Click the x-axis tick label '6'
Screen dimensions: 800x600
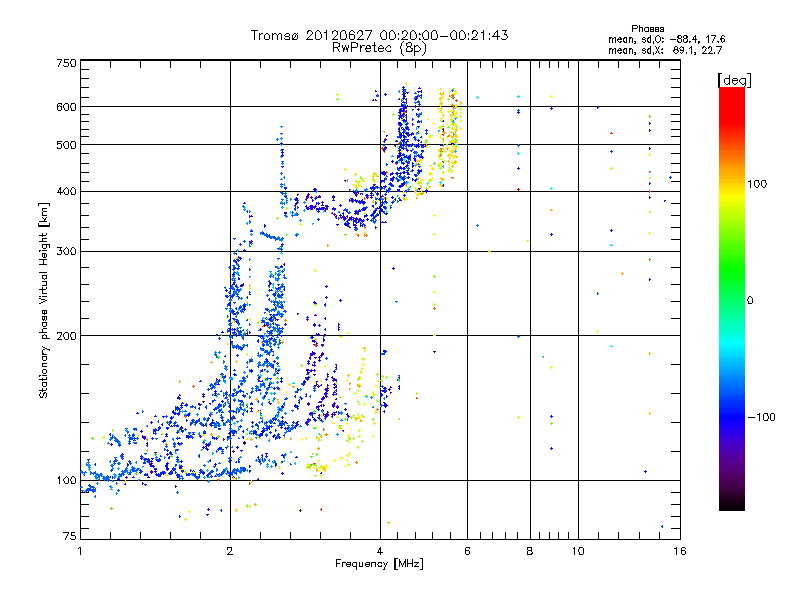point(467,551)
